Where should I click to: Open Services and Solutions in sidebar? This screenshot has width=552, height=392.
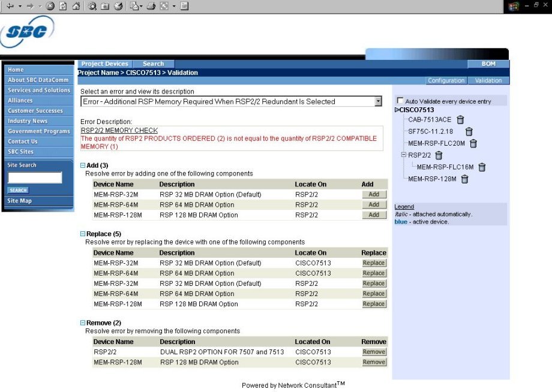point(38,90)
